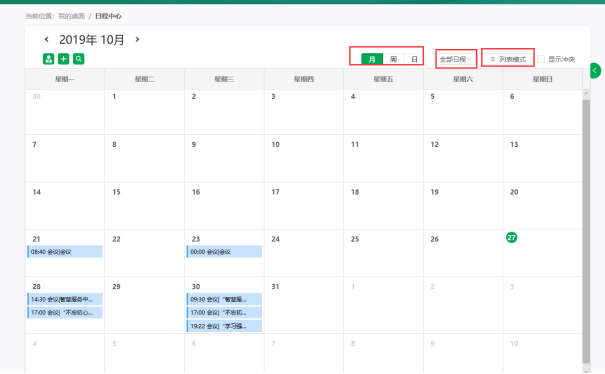Switch to day view tab
This screenshot has width=605, height=374.
(414, 59)
